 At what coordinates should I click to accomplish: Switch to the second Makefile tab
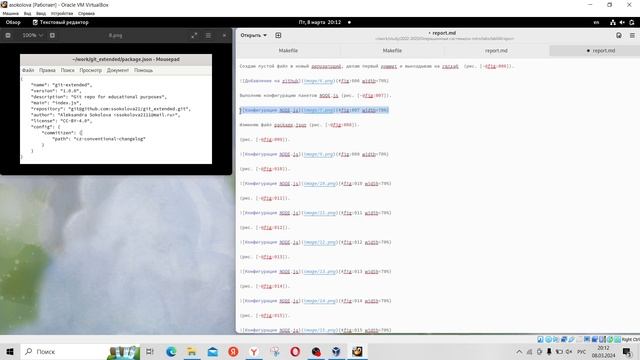pyautogui.click(x=392, y=51)
